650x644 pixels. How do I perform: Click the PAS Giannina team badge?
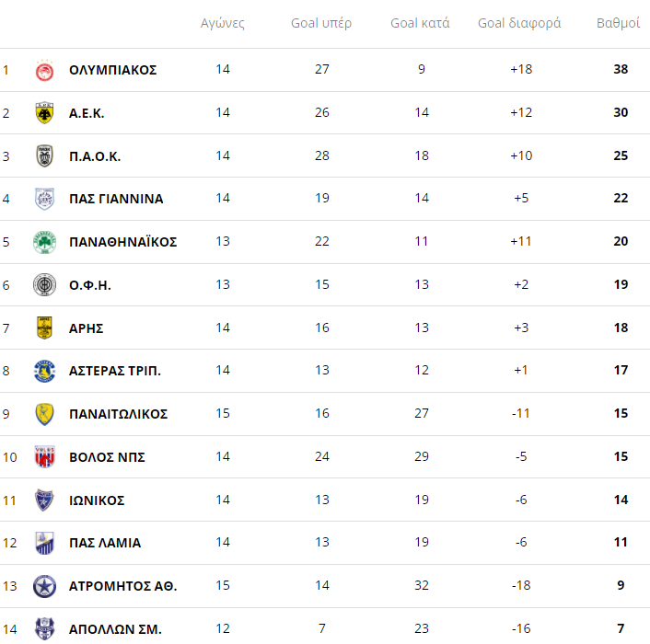[x=44, y=199]
